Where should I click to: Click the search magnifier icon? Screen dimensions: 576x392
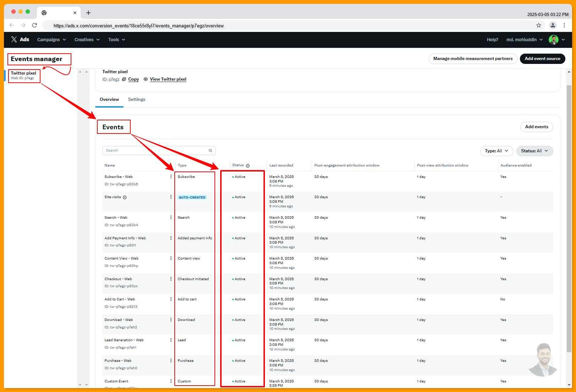click(x=210, y=151)
